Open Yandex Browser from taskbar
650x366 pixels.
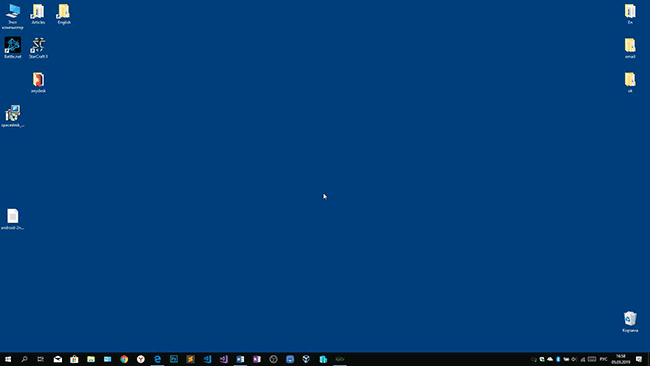point(141,359)
